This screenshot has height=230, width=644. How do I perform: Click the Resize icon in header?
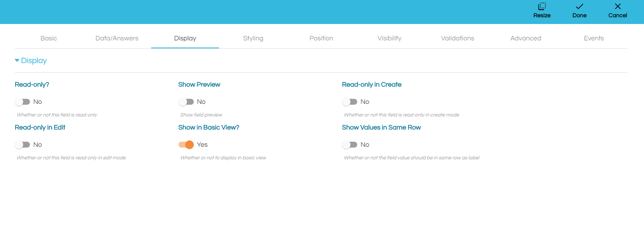[x=542, y=6]
